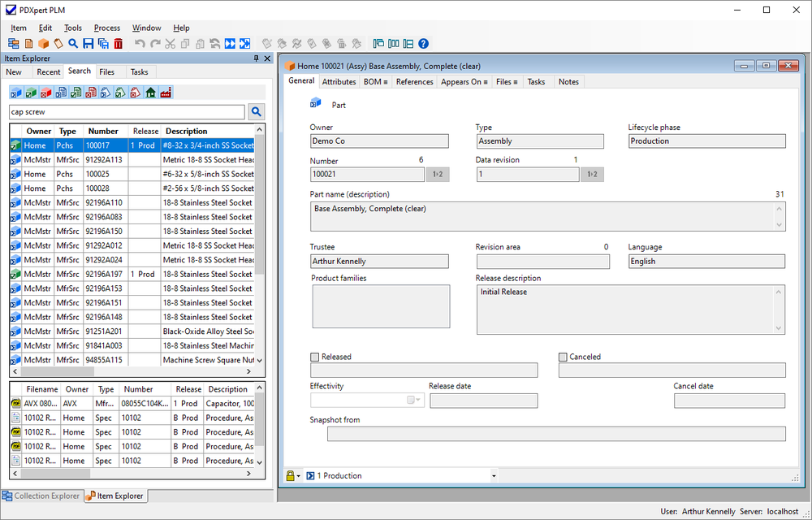Click the blue floppy disk save icon
This screenshot has height=520, width=812.
pos(88,44)
